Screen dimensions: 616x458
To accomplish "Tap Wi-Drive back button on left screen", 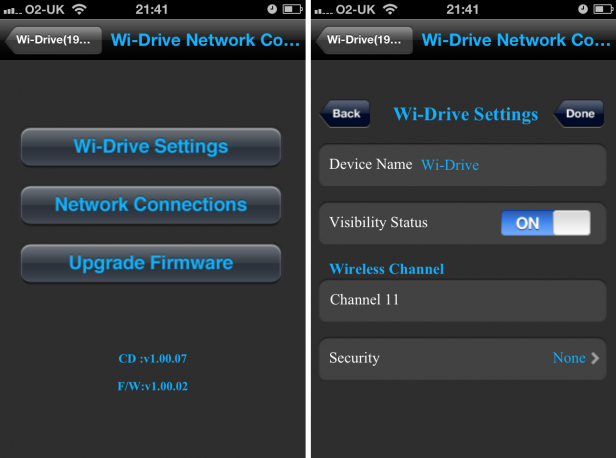I will [56, 41].
